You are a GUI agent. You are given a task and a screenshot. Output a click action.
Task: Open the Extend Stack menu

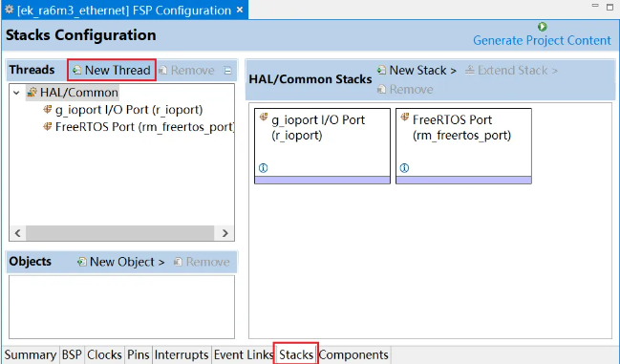pos(511,71)
